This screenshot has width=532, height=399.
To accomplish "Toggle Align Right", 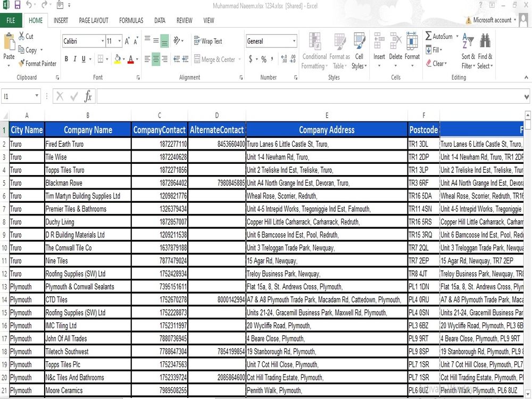I will click(x=164, y=60).
